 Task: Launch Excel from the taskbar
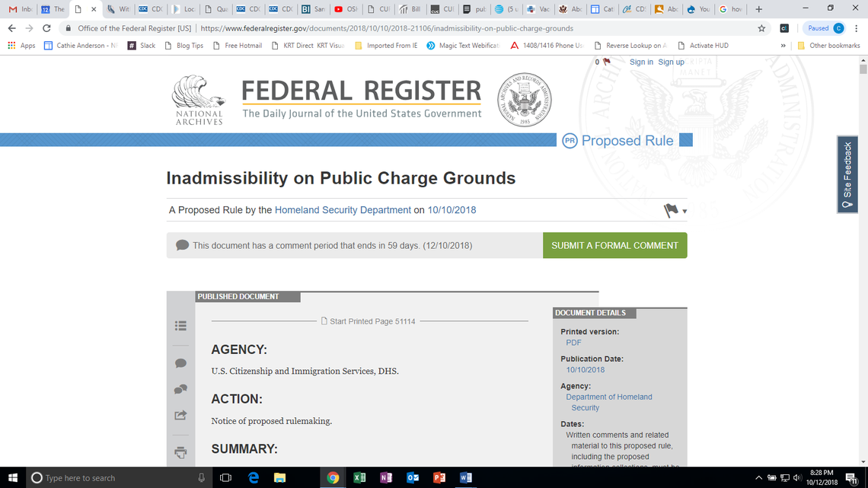click(x=359, y=477)
